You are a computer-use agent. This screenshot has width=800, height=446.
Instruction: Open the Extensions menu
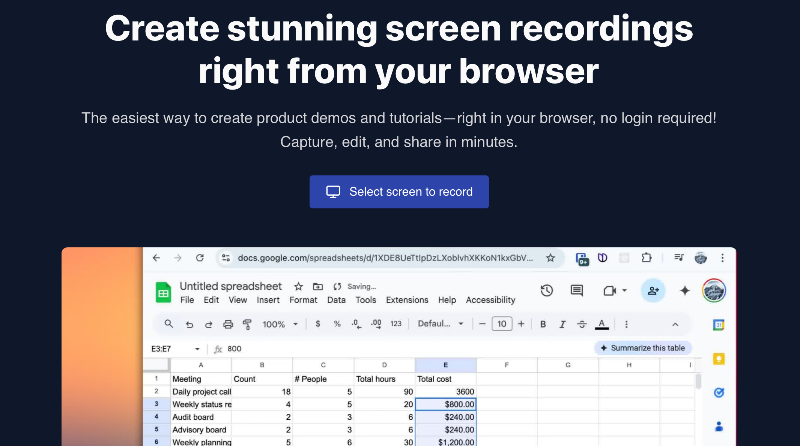(407, 300)
